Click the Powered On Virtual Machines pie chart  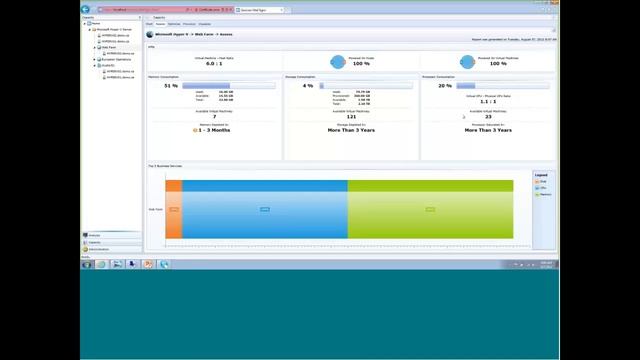[467, 62]
